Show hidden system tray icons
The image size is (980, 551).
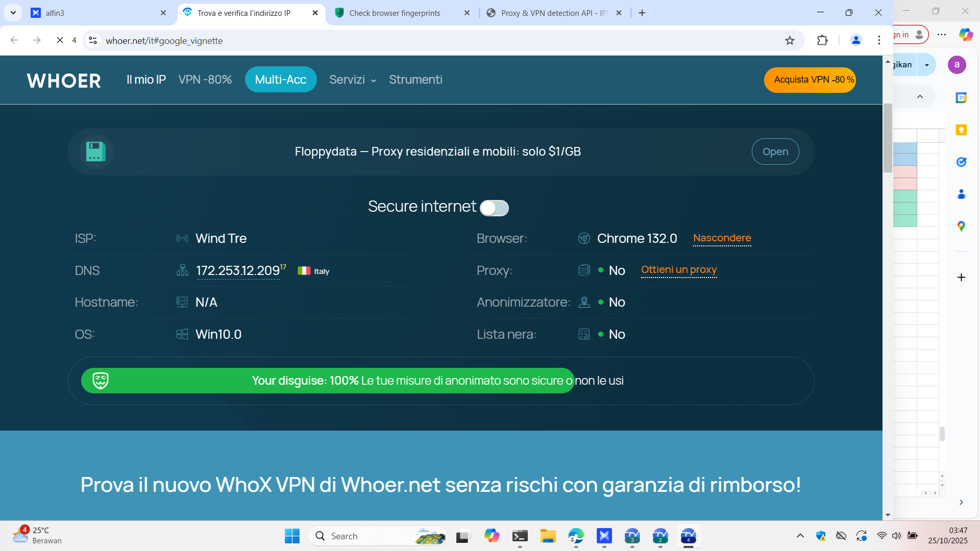click(x=800, y=536)
